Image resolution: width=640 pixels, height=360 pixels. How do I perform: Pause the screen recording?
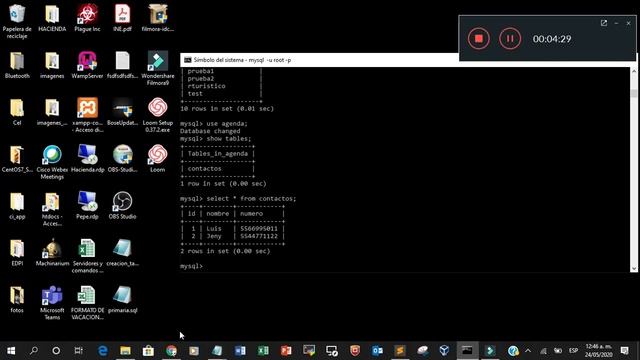(510, 39)
